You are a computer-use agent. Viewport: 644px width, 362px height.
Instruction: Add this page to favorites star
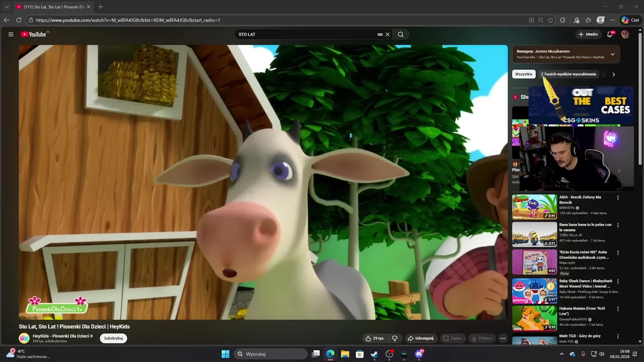550,20
